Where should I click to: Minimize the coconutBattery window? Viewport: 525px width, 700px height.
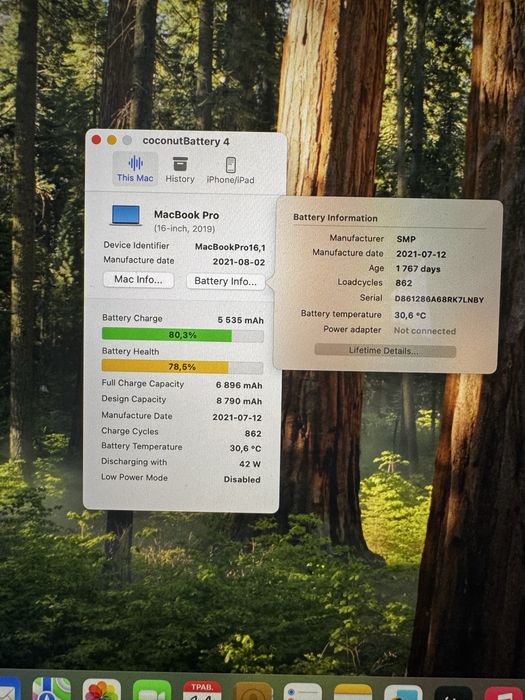pyautogui.click(x=112, y=140)
